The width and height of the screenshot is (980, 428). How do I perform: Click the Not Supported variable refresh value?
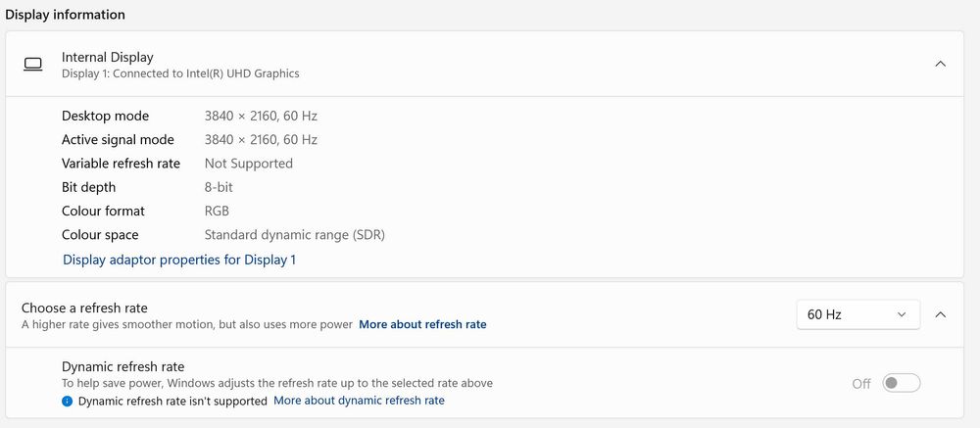point(249,164)
